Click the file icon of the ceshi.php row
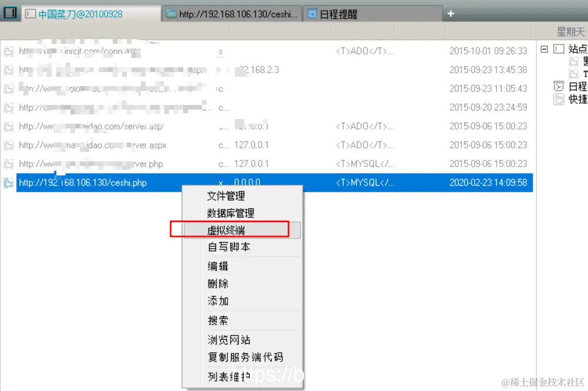The width and height of the screenshot is (588, 391). pyautogui.click(x=8, y=183)
